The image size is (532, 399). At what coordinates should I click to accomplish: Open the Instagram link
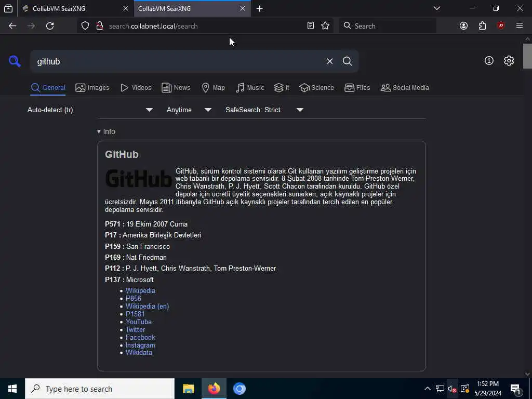[140, 345]
